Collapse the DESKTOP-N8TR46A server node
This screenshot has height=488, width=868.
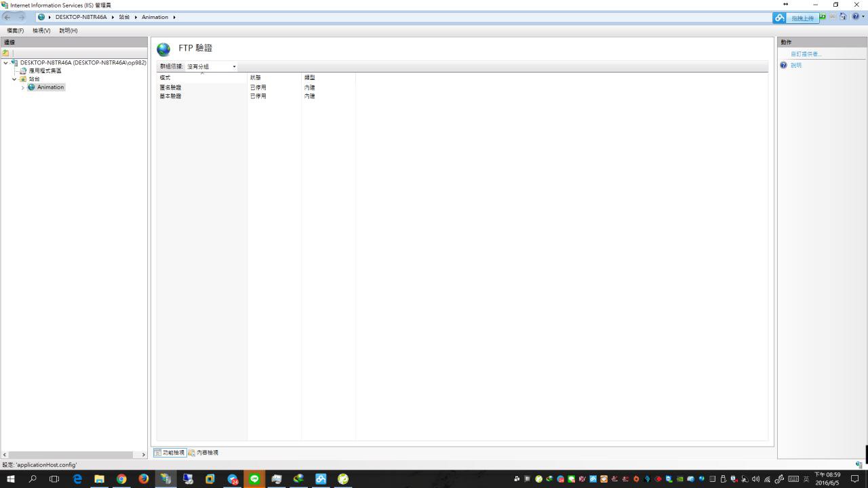coord(6,63)
